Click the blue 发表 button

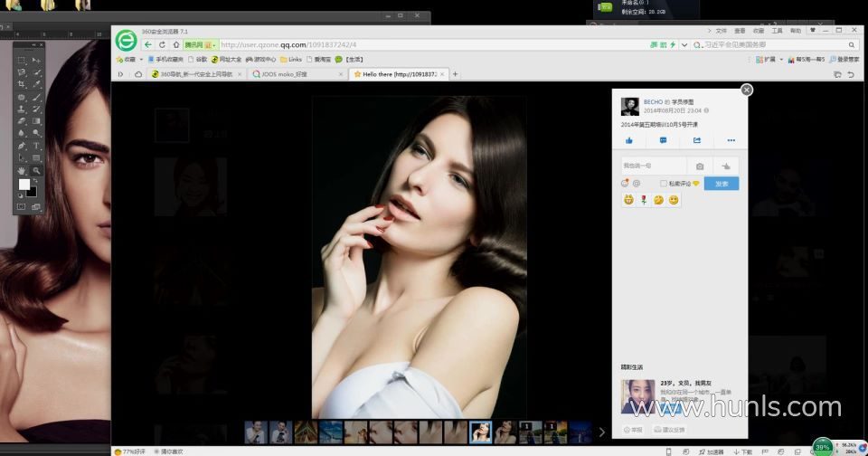(722, 184)
